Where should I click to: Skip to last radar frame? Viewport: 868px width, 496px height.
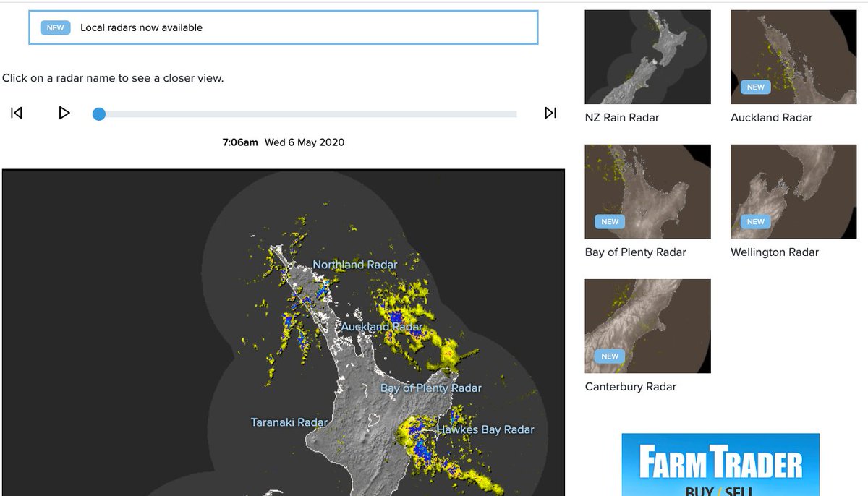550,113
